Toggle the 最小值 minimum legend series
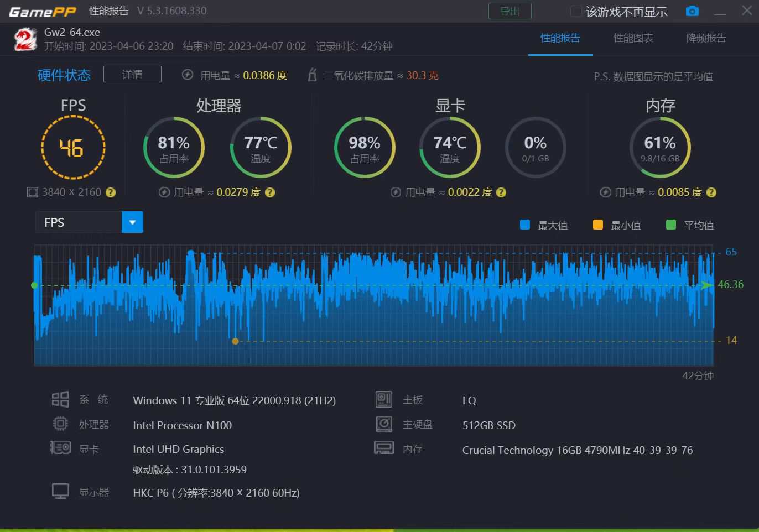 pyautogui.click(x=598, y=225)
